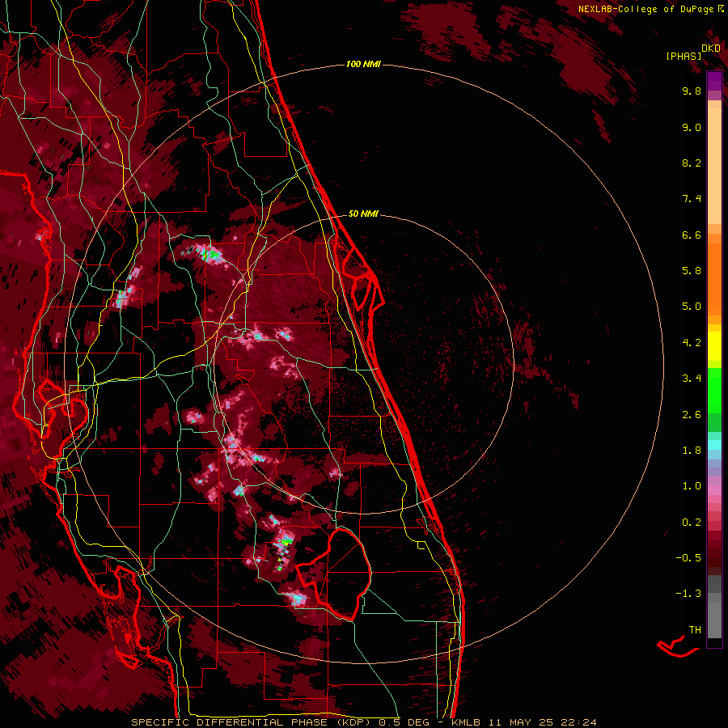This screenshot has width=728, height=728.
Task: Select the pink segment of the color bar
Action: click(x=714, y=490)
